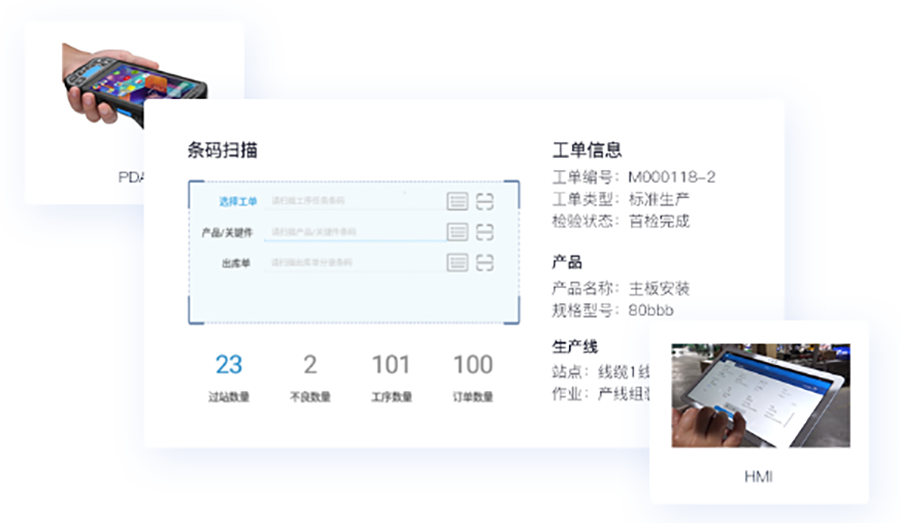
Task: Click work order number M000118-2
Action: click(672, 177)
